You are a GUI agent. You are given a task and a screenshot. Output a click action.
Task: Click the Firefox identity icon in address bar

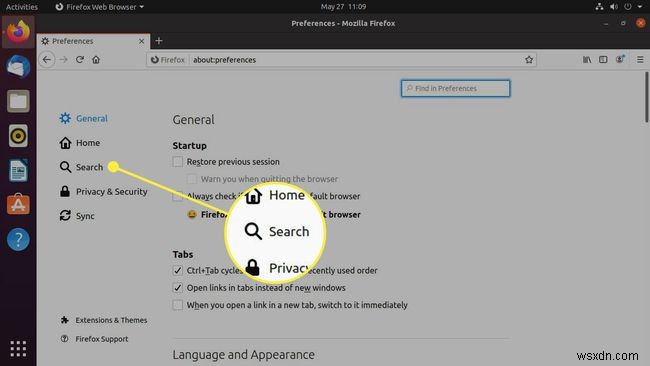[x=168, y=60]
